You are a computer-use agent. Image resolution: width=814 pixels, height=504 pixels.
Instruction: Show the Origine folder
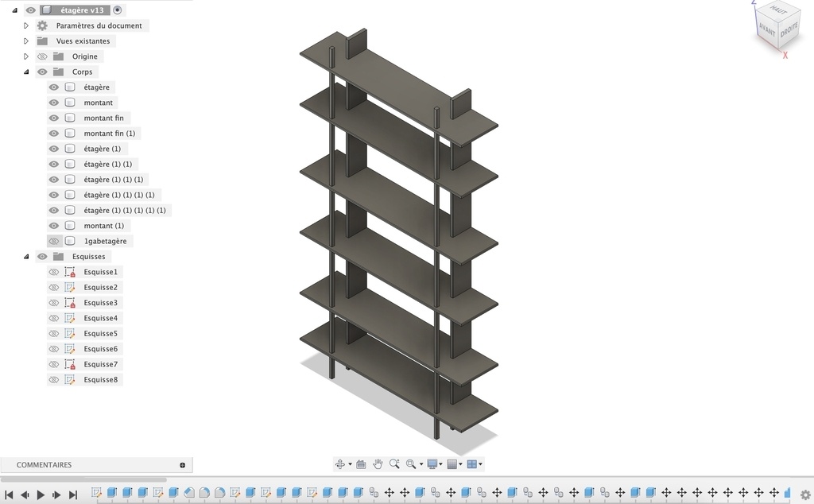tap(43, 56)
